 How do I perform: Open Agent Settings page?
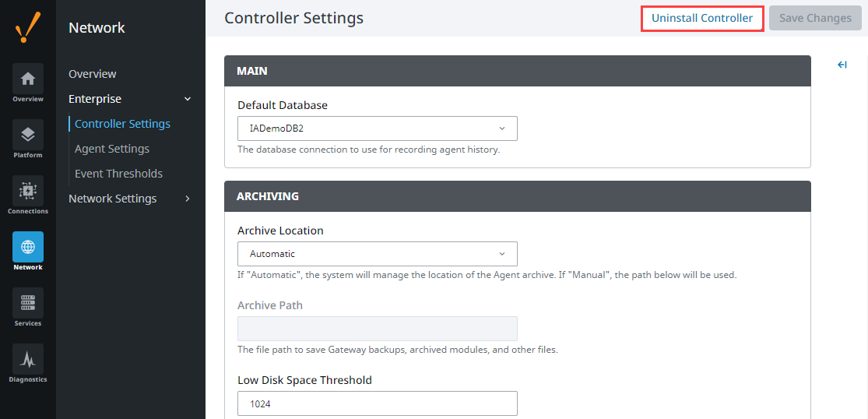(x=112, y=149)
